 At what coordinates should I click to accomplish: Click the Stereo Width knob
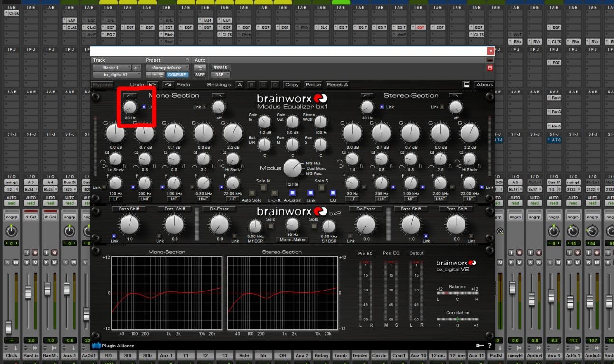[321, 122]
